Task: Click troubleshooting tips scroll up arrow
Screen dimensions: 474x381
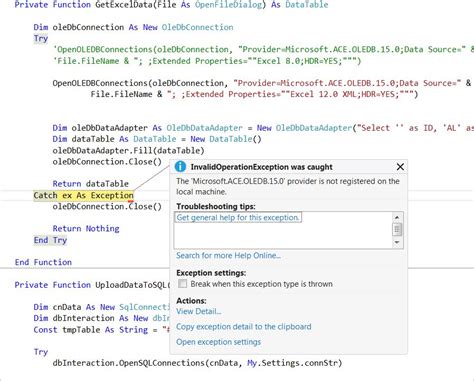Action: (x=397, y=217)
